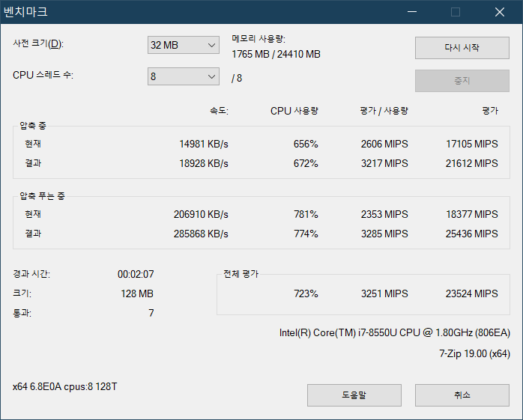Click the 3285 MIPS decompression value

coord(384,234)
